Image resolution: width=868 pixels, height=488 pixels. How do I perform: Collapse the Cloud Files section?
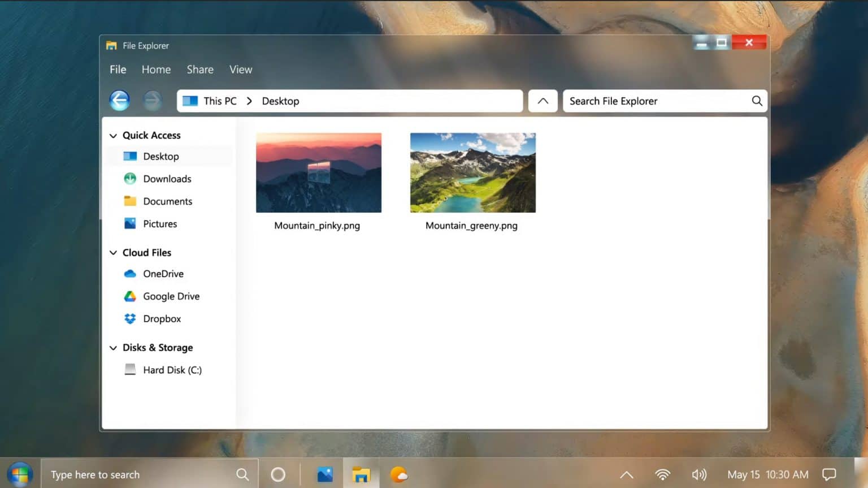[x=113, y=252]
